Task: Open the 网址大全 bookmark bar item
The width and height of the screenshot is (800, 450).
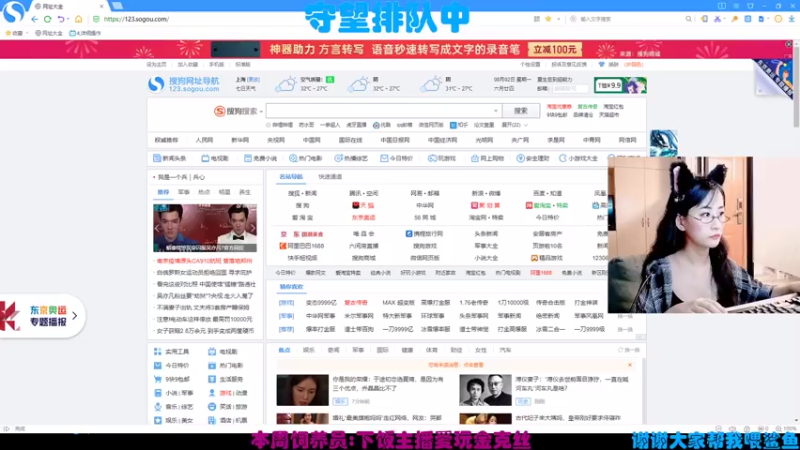Action: (x=49, y=33)
